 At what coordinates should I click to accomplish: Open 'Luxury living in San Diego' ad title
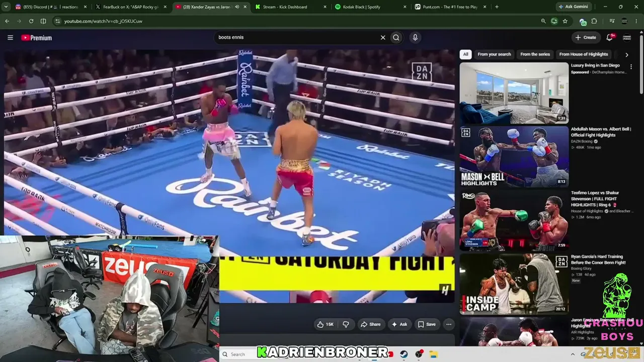[595, 65]
